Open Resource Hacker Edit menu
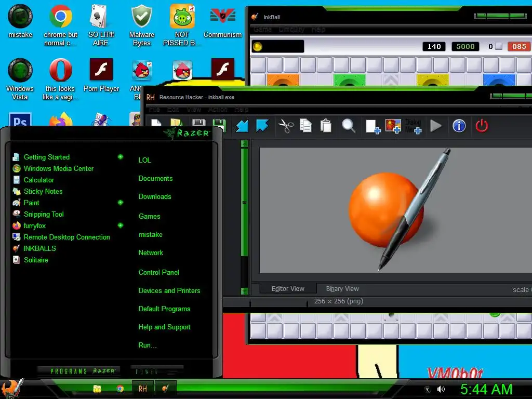Screen dimensions: 532x399 172,109
